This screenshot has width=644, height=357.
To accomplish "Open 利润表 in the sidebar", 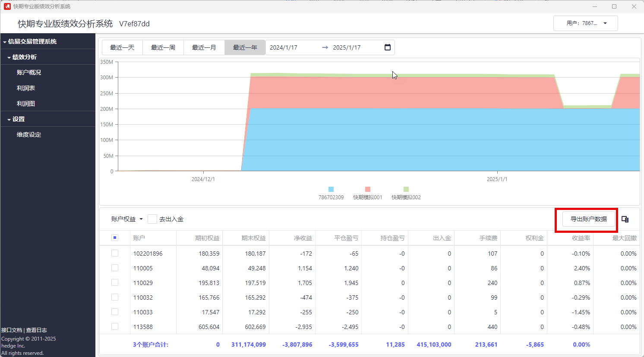I will click(26, 88).
